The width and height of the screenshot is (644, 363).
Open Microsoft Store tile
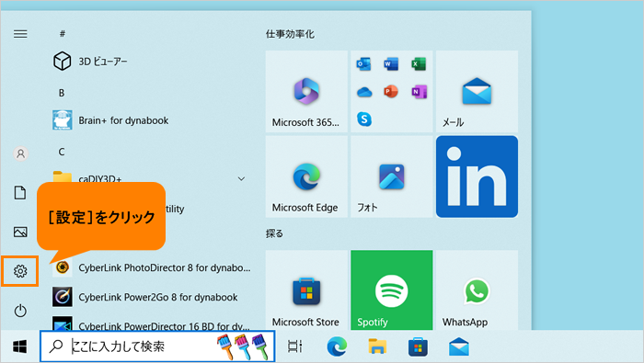[x=306, y=290]
